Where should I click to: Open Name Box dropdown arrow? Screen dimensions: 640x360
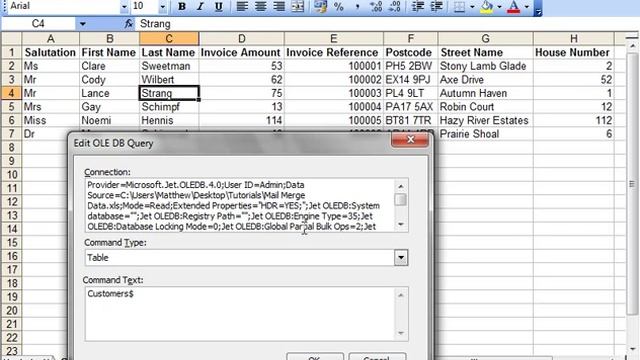coord(82,24)
